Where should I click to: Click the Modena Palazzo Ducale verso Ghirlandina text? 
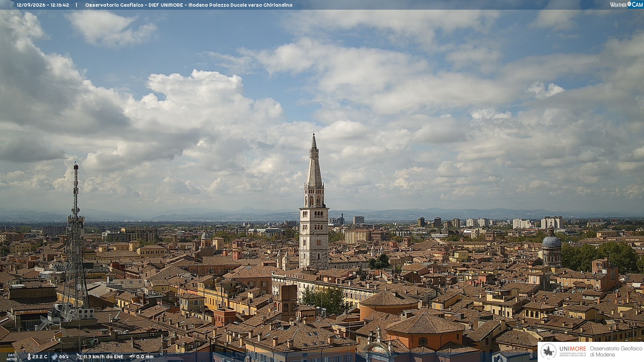click(240, 5)
